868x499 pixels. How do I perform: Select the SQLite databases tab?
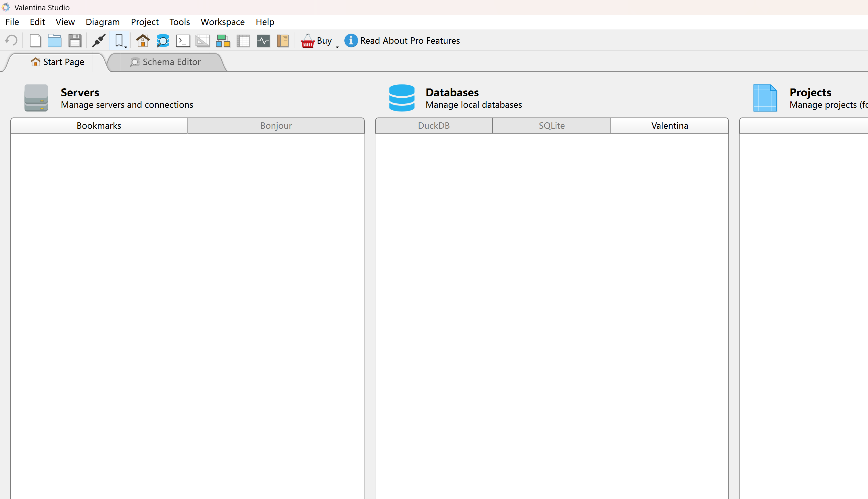pyautogui.click(x=552, y=126)
